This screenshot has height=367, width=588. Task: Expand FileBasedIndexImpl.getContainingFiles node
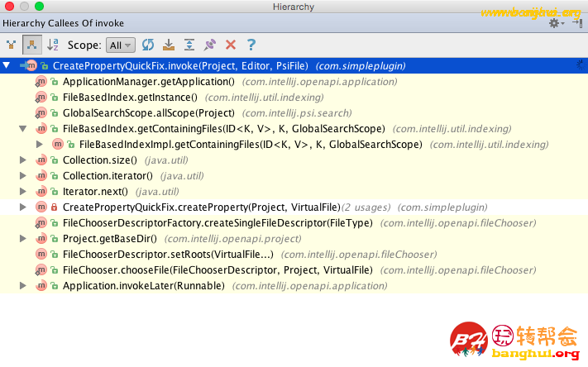click(x=40, y=145)
